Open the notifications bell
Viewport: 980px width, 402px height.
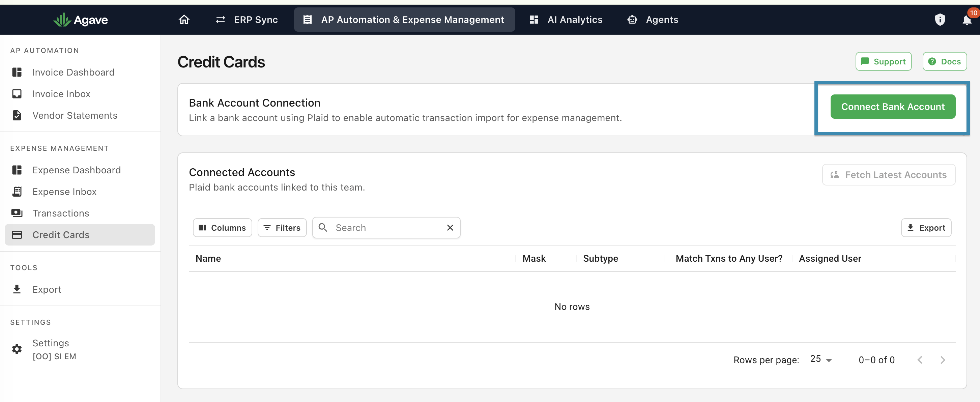point(967,20)
